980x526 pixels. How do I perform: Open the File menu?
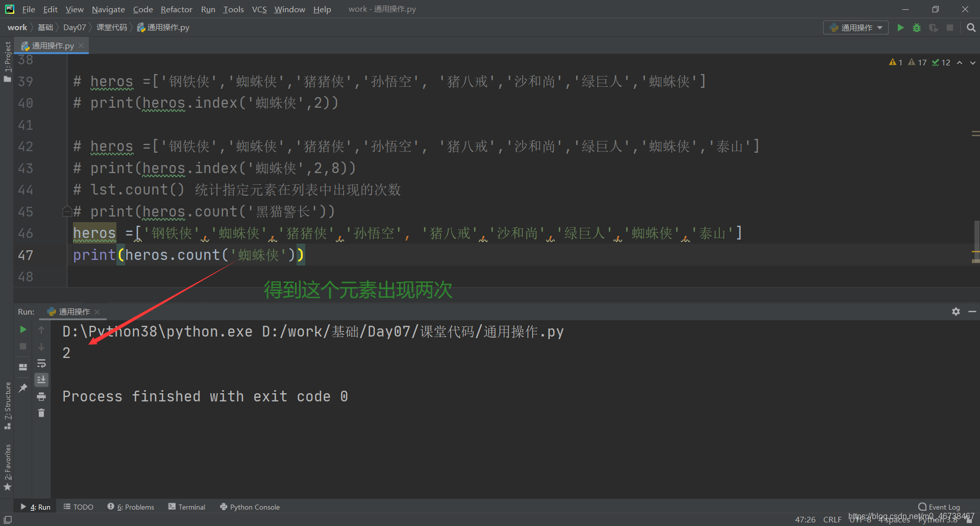coord(29,9)
